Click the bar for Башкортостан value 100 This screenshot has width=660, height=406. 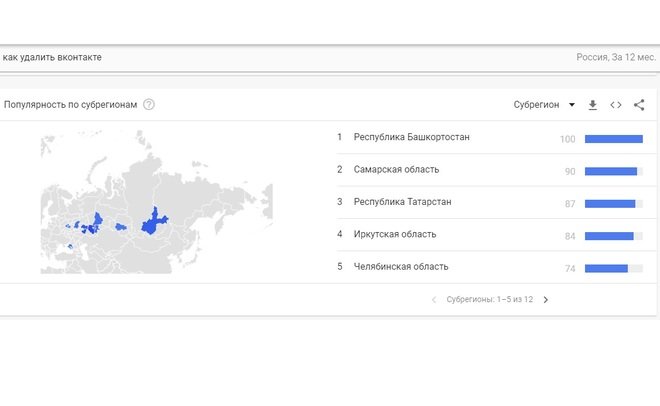click(x=613, y=138)
